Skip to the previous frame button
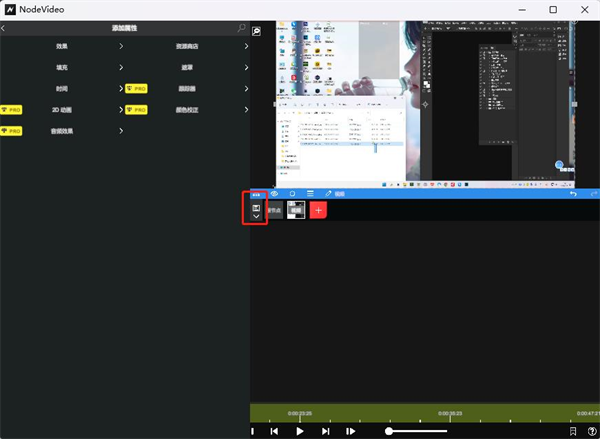 [x=274, y=431]
